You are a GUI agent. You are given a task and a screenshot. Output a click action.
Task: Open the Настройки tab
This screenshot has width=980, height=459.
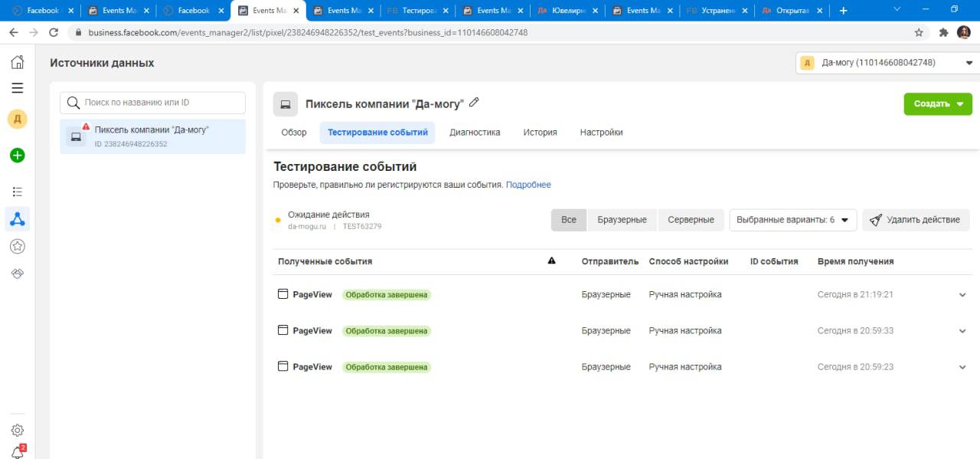pyautogui.click(x=602, y=133)
